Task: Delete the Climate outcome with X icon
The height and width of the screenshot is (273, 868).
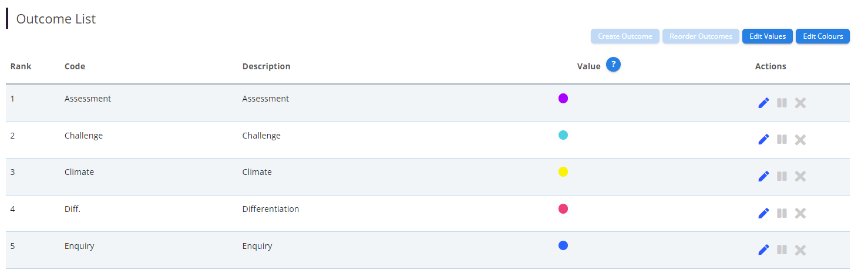Action: [800, 176]
